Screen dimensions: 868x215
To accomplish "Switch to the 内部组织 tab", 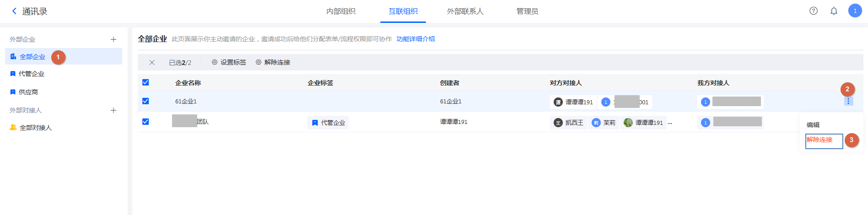I will 340,11.
